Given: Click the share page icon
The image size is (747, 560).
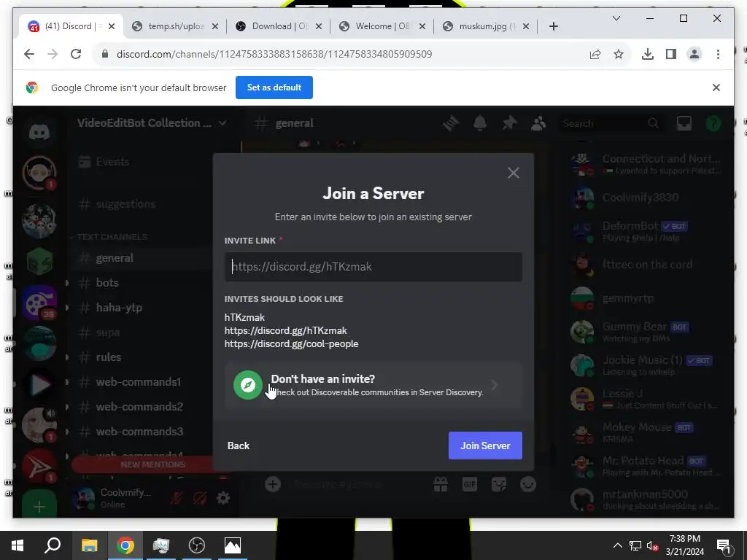Looking at the screenshot, I should pos(595,54).
